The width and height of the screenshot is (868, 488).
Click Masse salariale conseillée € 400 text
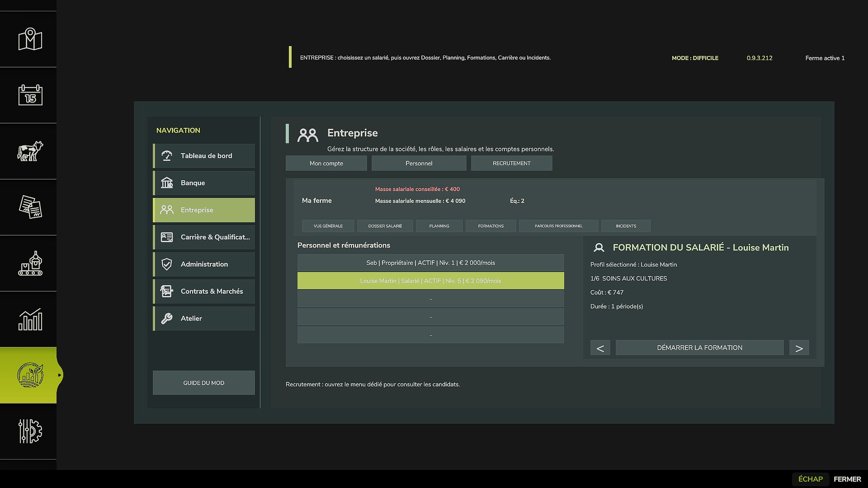pyautogui.click(x=417, y=189)
